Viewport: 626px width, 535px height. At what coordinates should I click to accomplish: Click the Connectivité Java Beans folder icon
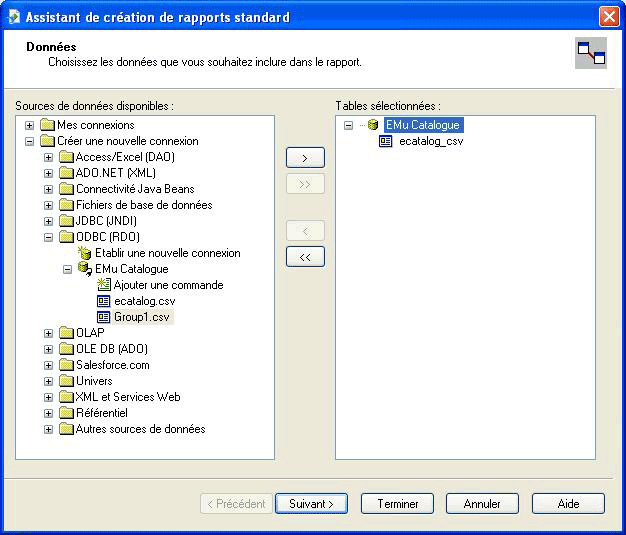pos(66,189)
